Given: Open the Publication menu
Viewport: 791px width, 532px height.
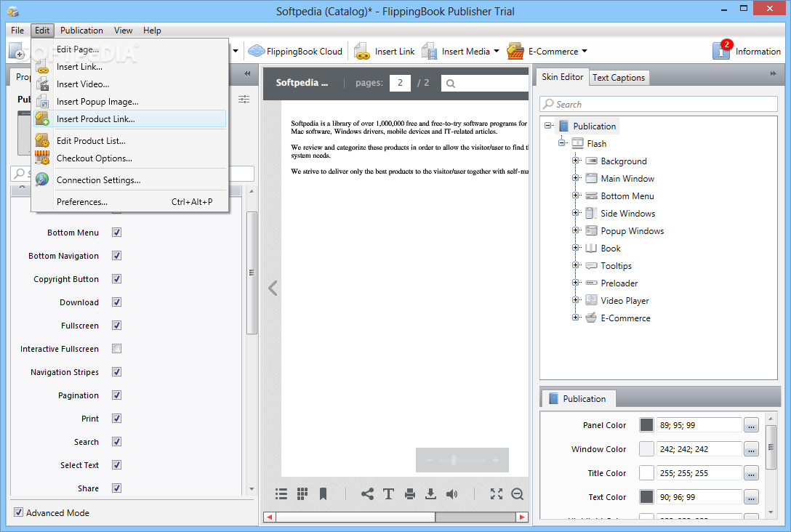Looking at the screenshot, I should coord(81,31).
